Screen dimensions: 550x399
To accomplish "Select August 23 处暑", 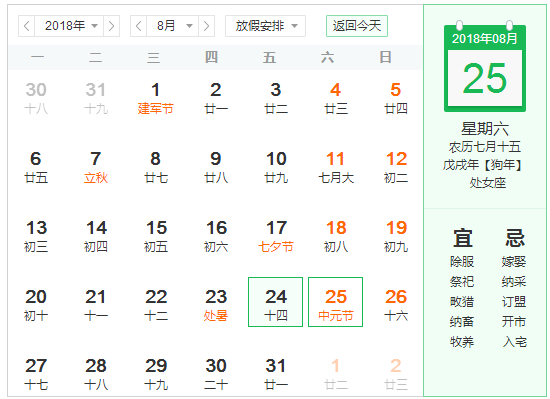I will tap(216, 305).
